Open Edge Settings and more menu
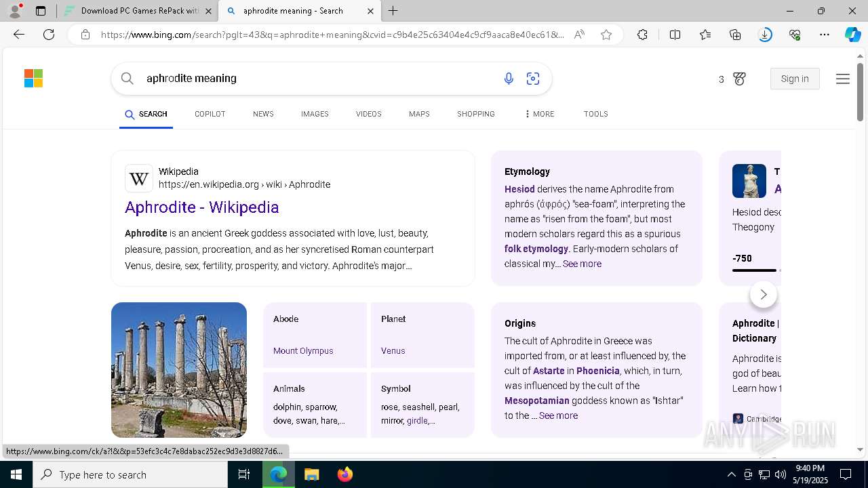868x488 pixels. pos(825,35)
